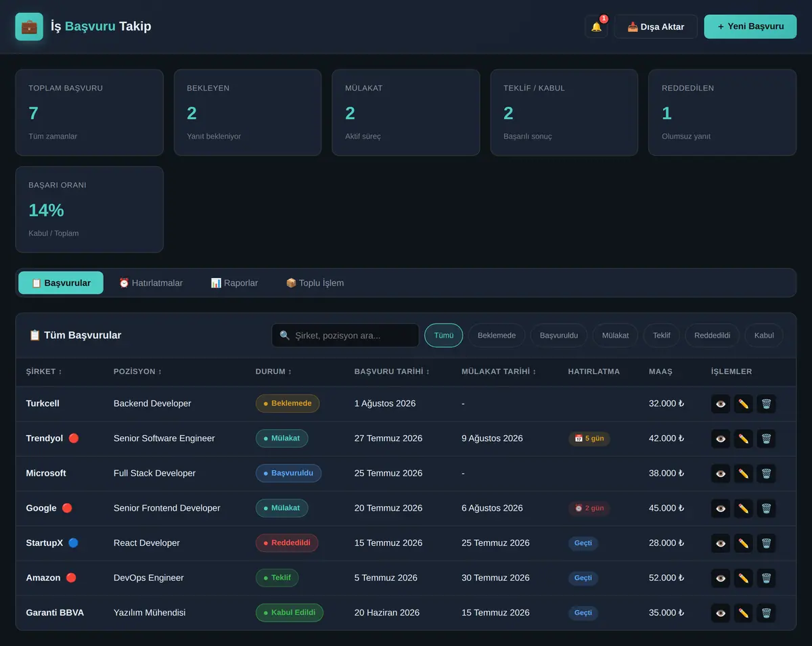Delete the StartupX application
This screenshot has width=812, height=646.
[766, 543]
